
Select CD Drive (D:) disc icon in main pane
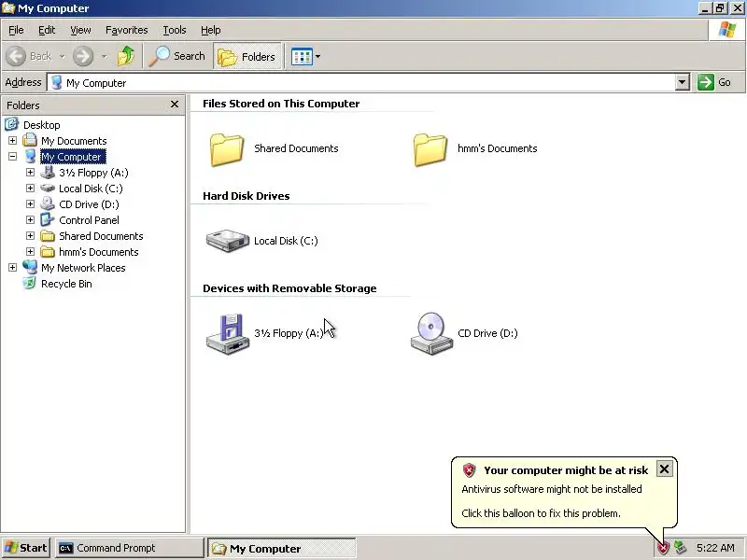(x=431, y=333)
